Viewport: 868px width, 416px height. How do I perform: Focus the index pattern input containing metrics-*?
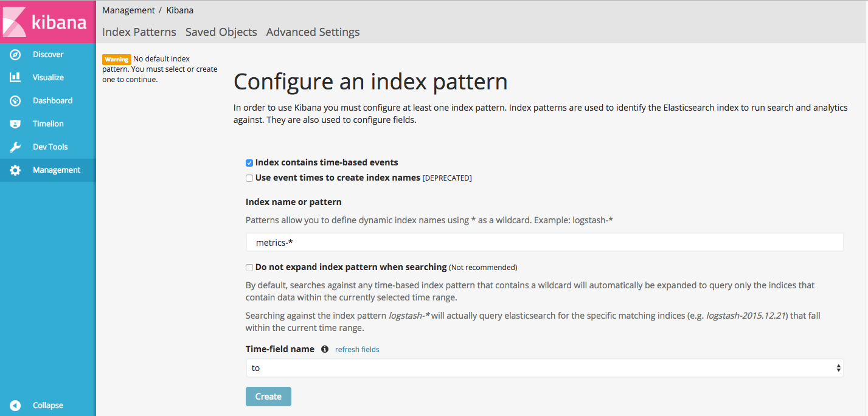coord(544,242)
